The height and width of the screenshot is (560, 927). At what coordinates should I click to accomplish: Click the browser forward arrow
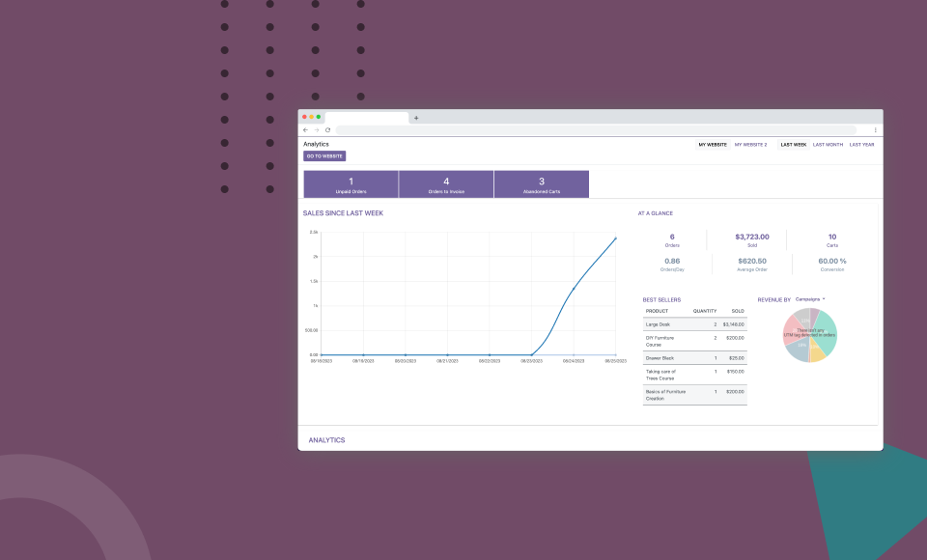click(317, 129)
